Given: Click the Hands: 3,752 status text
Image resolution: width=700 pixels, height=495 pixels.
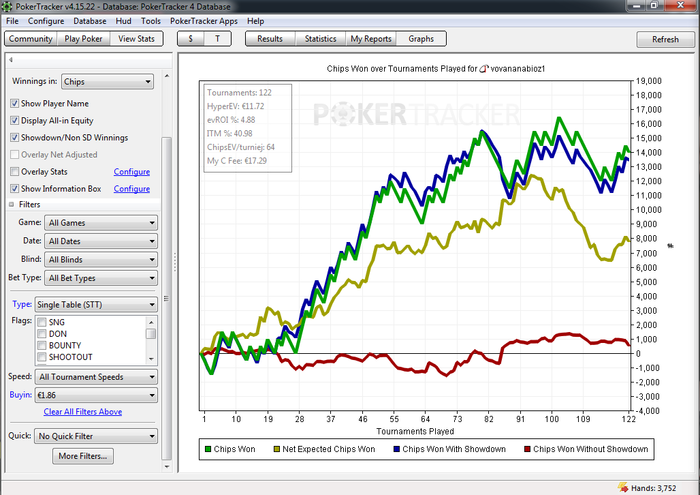Looking at the screenshot, I should (654, 488).
